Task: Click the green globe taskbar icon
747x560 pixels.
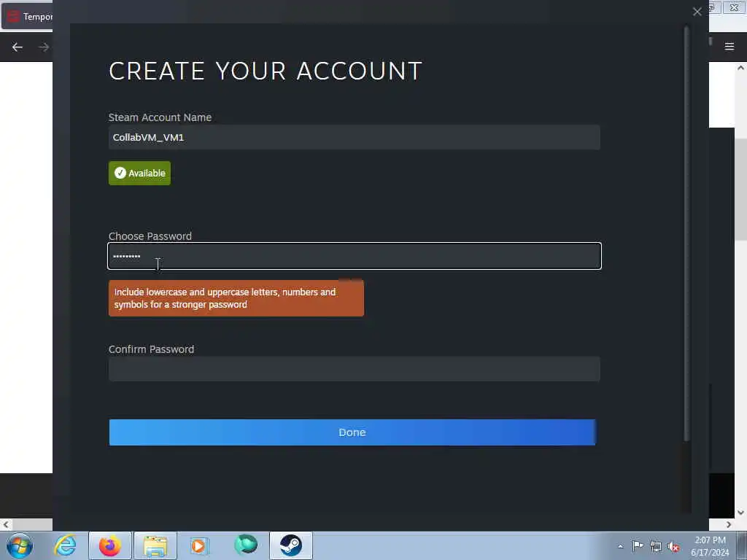Action: point(245,545)
